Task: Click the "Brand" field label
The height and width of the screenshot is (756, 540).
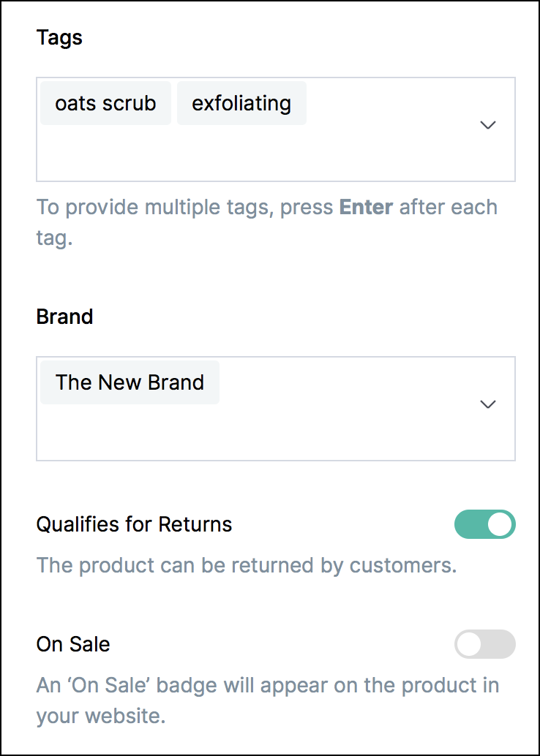Action: pos(64,317)
